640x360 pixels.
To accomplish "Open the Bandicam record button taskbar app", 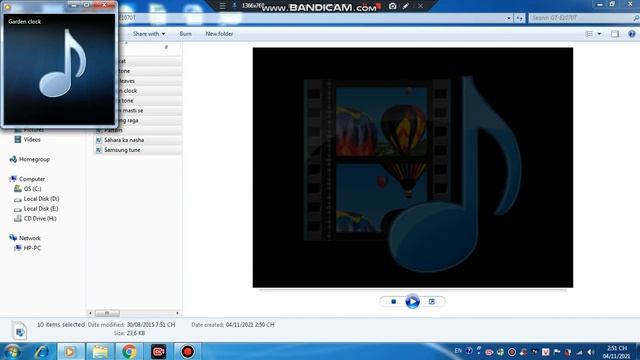I will click(188, 351).
